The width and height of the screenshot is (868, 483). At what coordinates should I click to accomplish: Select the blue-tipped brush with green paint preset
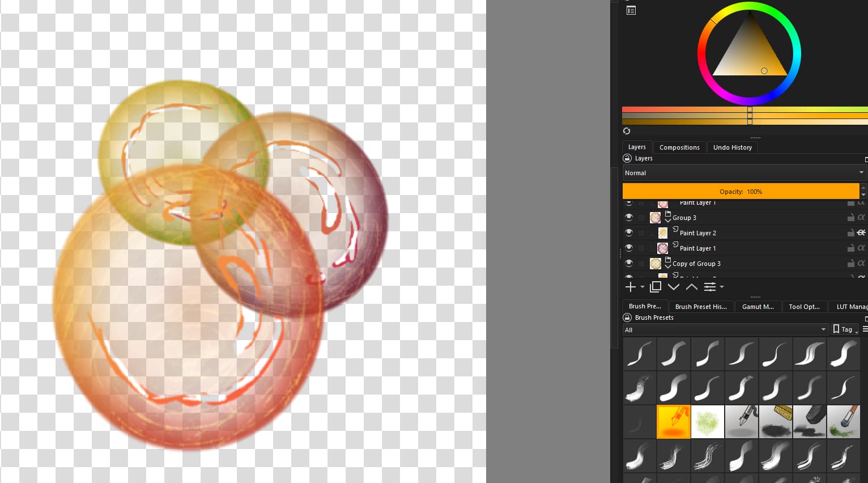click(844, 422)
